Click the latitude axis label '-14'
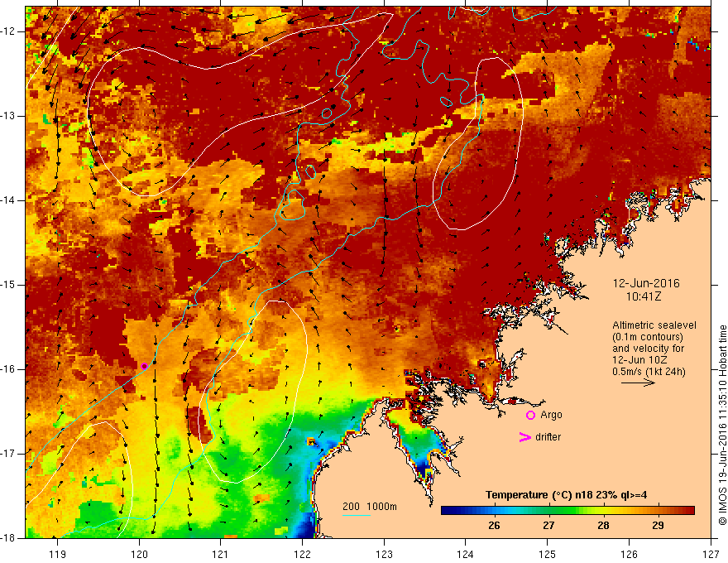This screenshot has width=728, height=563. pyautogui.click(x=8, y=200)
